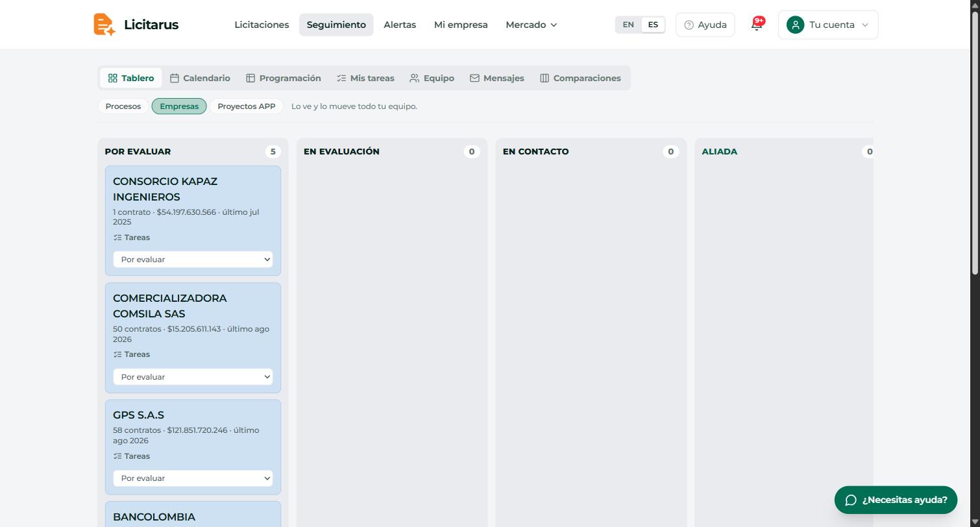
Task: Switch to the Calendario tab
Action: 200,78
